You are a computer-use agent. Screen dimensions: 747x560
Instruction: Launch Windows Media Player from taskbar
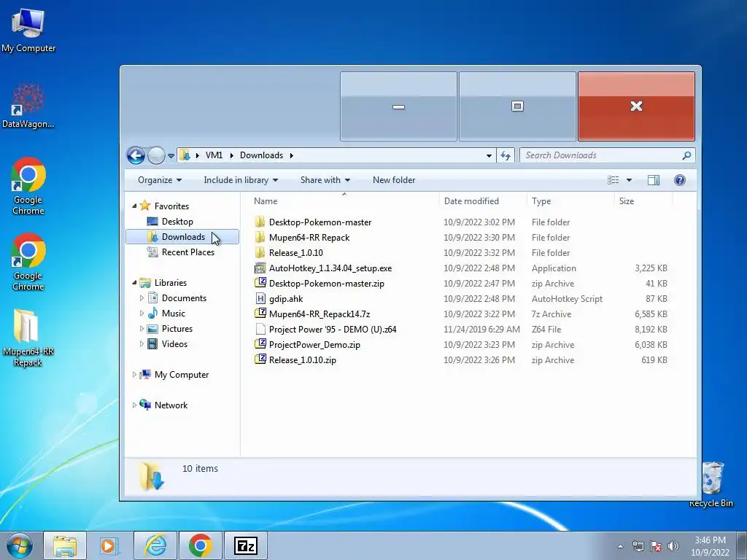109,545
